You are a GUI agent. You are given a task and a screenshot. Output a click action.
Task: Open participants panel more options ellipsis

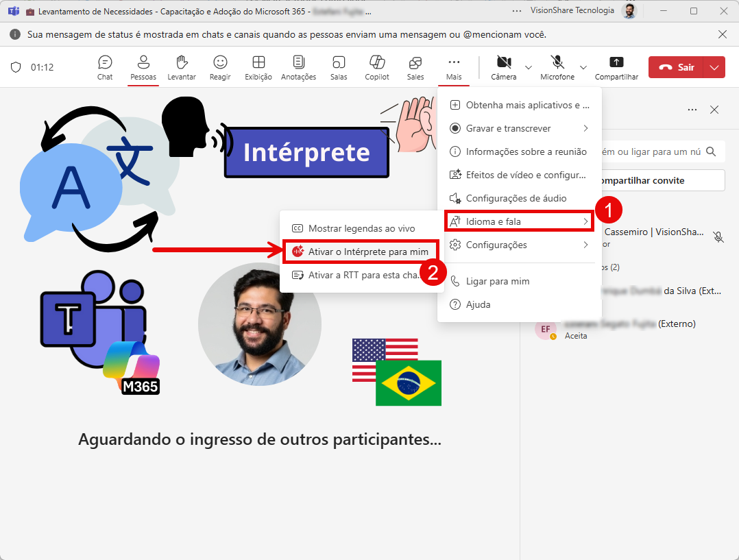pyautogui.click(x=692, y=110)
